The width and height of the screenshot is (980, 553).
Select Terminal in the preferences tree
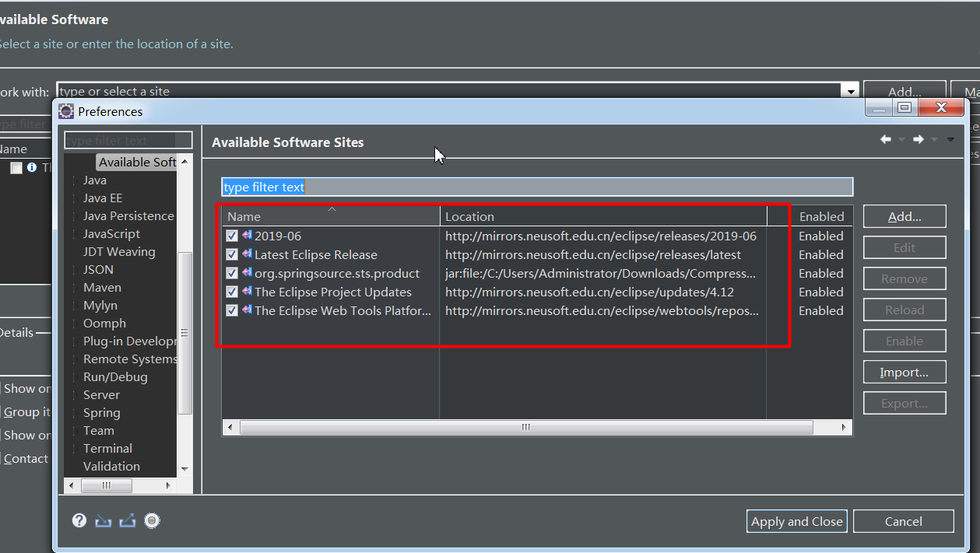click(107, 448)
